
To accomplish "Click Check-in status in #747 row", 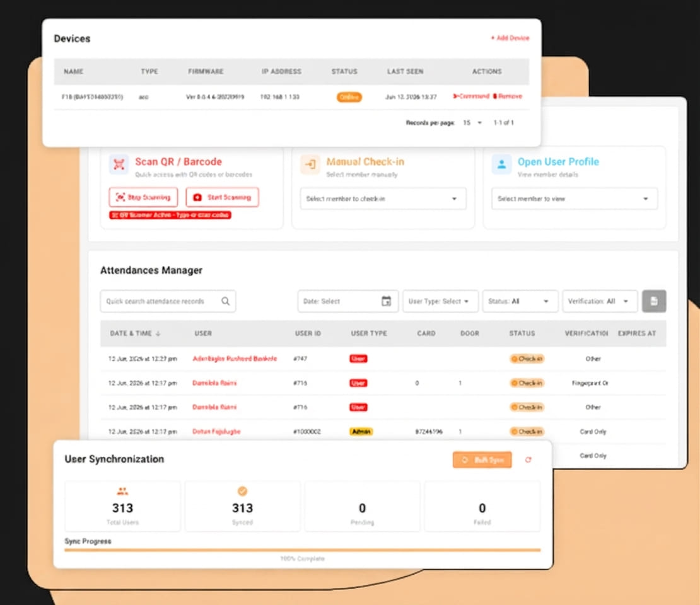I will 527,359.
